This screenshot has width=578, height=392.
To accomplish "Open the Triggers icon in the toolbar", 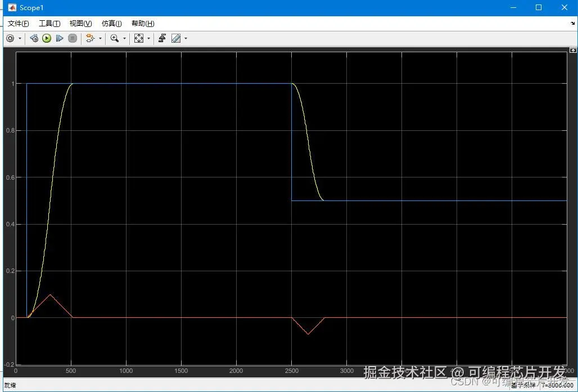I will [x=162, y=38].
